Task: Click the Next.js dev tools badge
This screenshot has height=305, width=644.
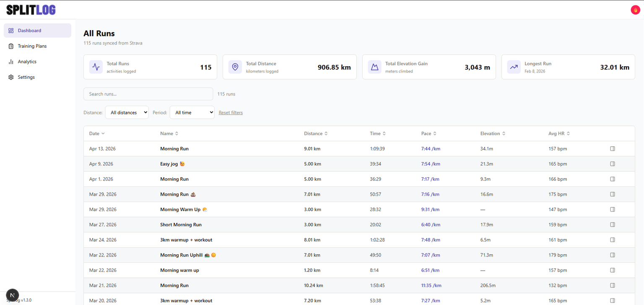Action: (x=13, y=295)
